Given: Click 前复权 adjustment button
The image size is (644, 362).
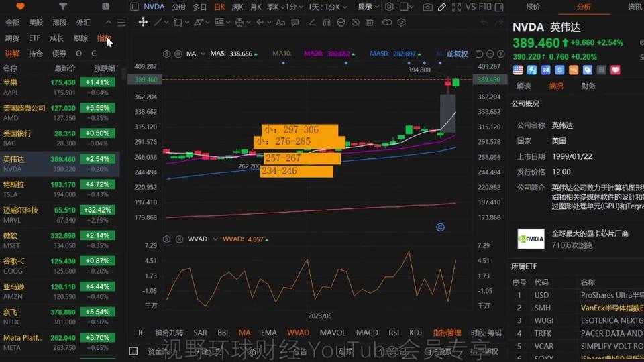Looking at the screenshot, I should tap(457, 54).
